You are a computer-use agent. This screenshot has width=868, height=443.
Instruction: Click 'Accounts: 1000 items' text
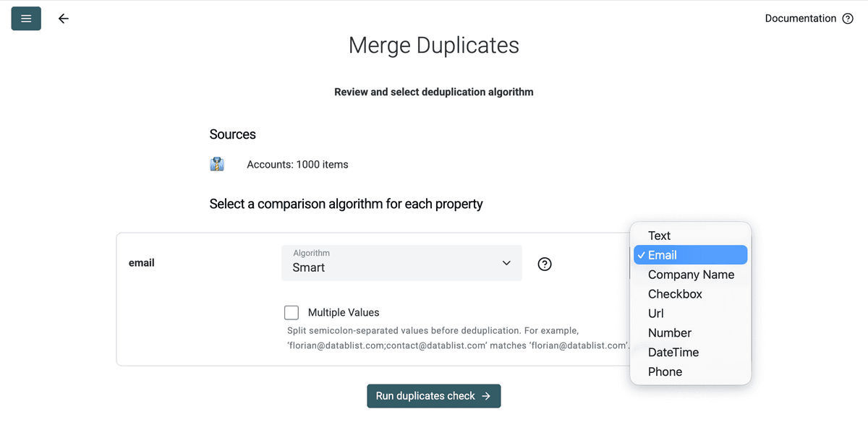297,165
